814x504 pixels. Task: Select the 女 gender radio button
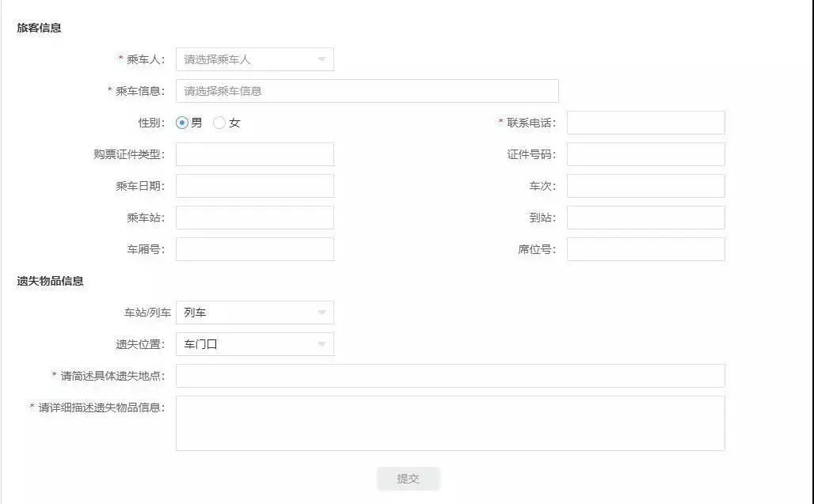pos(219,123)
